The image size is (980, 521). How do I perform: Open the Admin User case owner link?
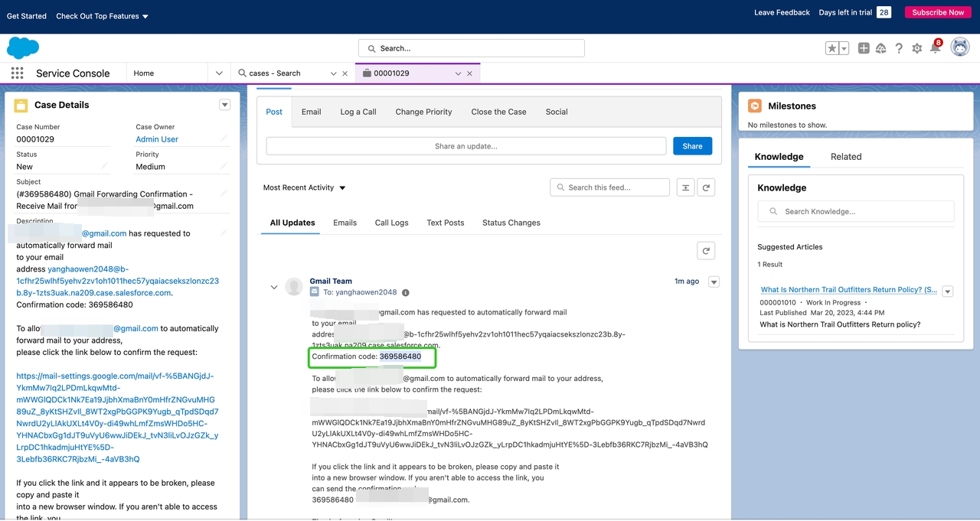pos(157,139)
